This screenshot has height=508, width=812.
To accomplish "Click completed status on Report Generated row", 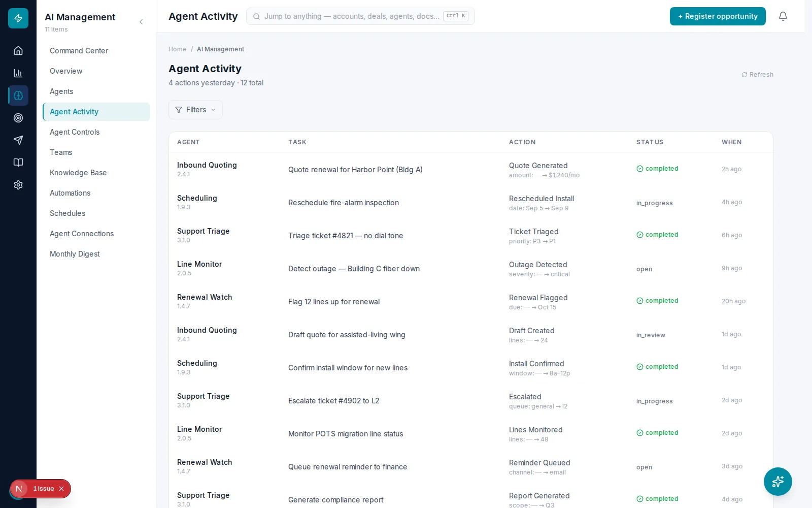I will coord(657,499).
